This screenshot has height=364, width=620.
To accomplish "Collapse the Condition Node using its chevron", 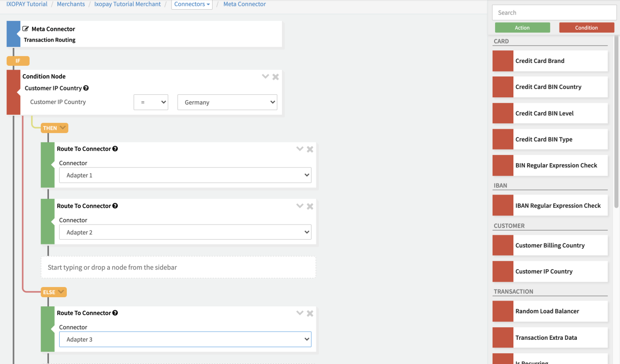I will tap(265, 76).
